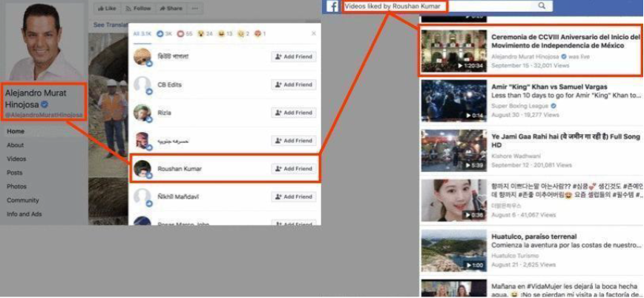Open the Super Boxing League page link
This screenshot has width=644, height=298.
tap(519, 106)
